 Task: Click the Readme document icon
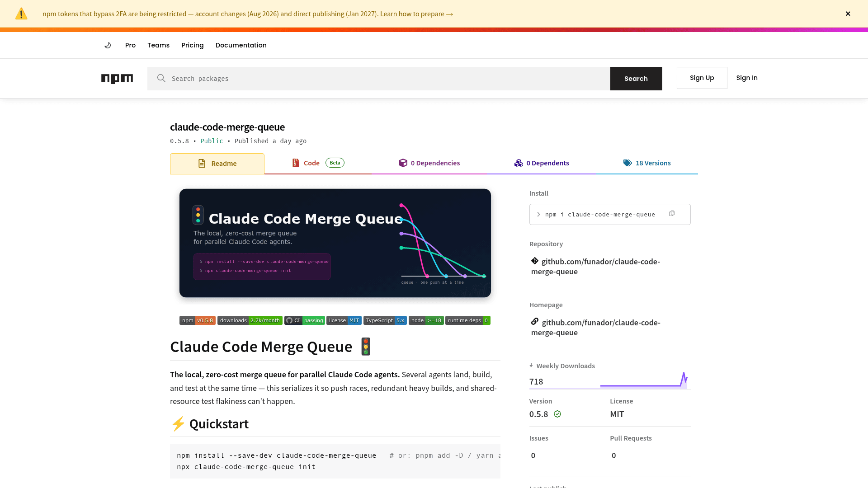(x=202, y=164)
